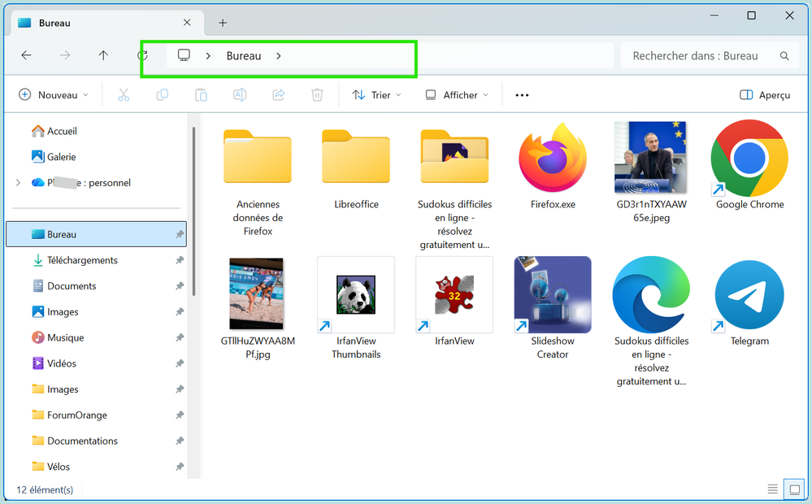Select the Slideshow Creator shortcut
Viewport: 812px width, 504px height.
coord(553,295)
